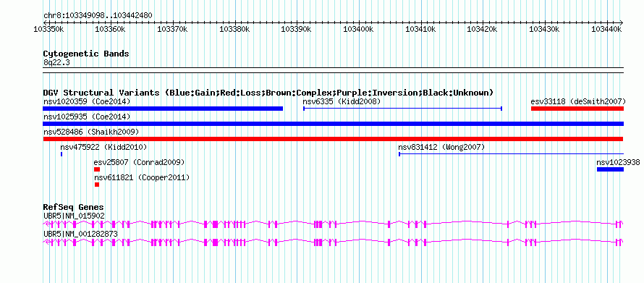
Task: Click the nsv528486 full-width red bar
Action: coord(333,139)
